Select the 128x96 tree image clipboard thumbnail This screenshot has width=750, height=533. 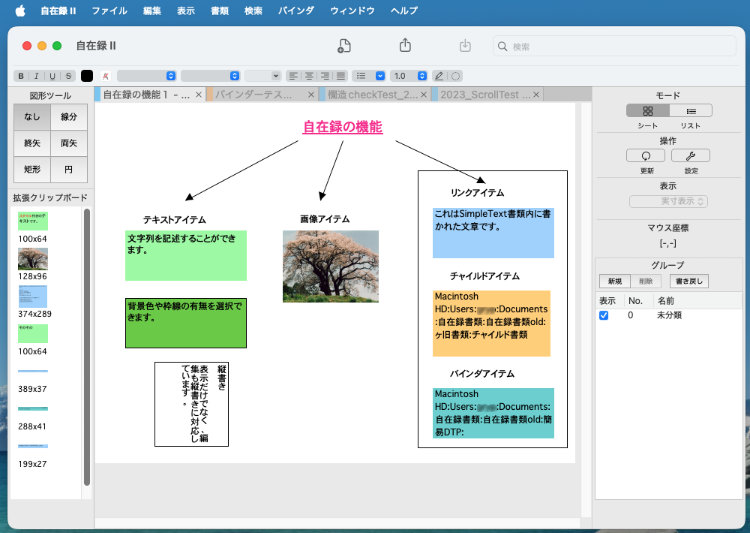[33, 258]
